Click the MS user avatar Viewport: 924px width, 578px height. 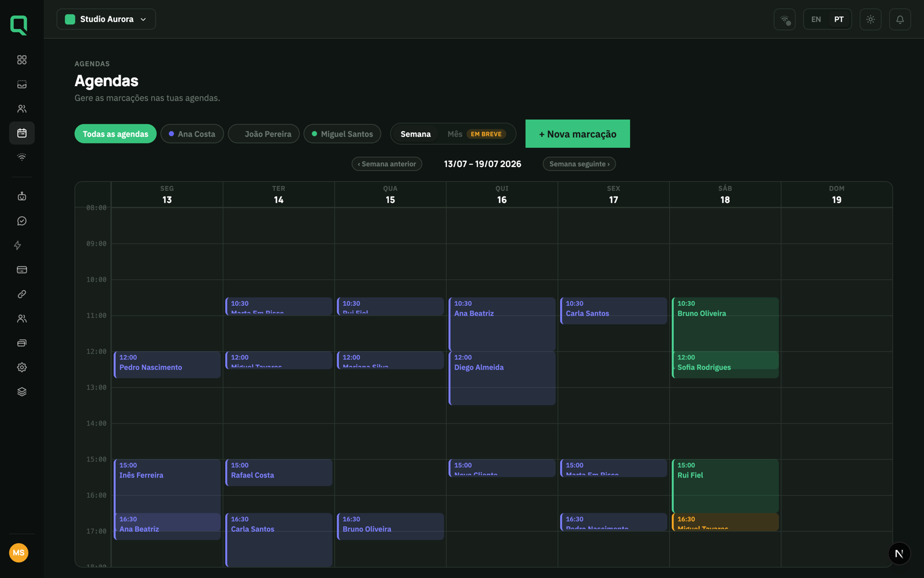19,553
